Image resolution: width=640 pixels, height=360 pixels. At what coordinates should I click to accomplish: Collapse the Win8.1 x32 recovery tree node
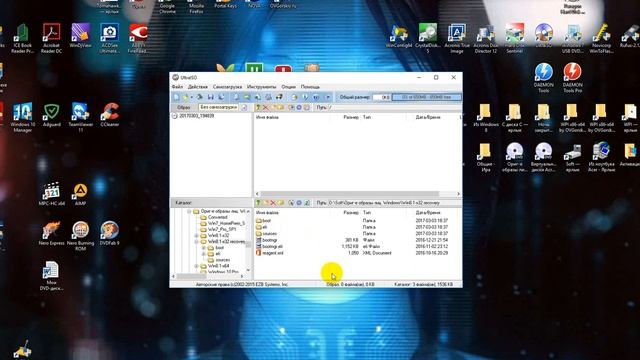coord(196,242)
